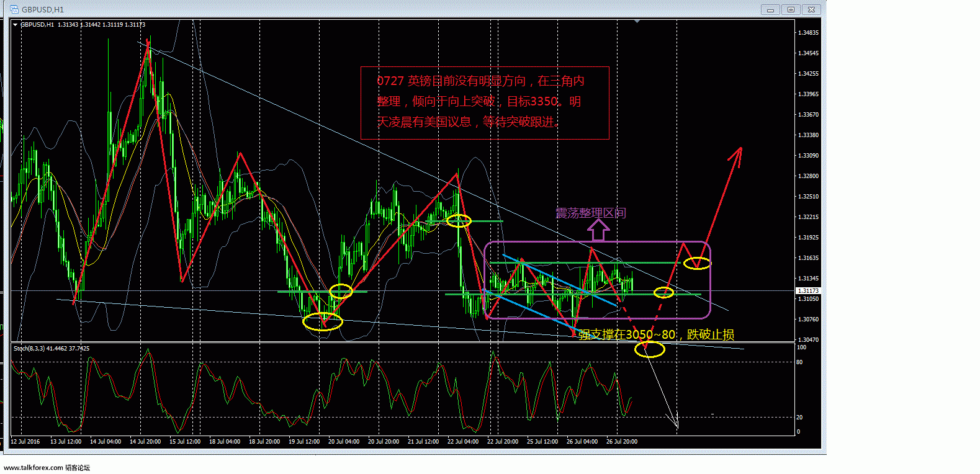Click the 1.31925 price axis label

[x=808, y=237]
